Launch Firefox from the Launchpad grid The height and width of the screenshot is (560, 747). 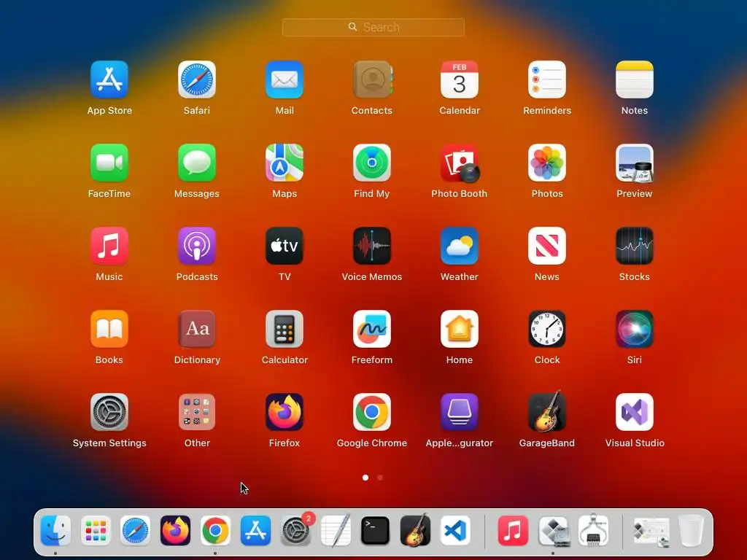285,412
